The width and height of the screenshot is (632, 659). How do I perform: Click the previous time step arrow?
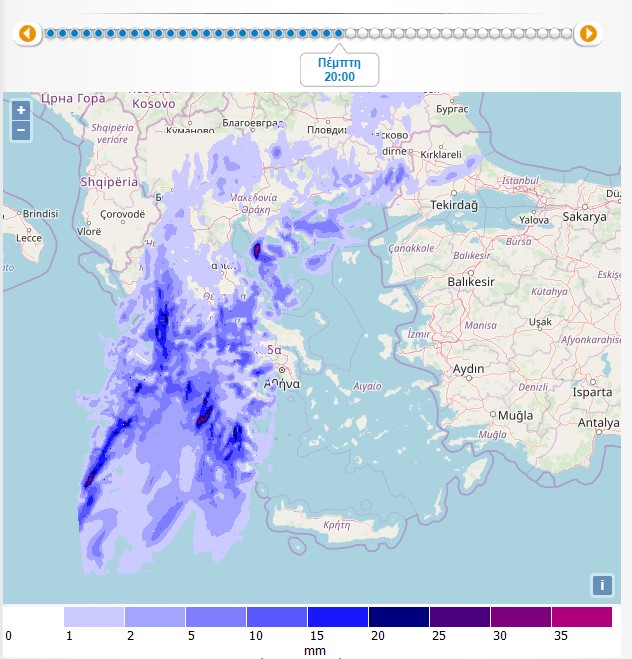(27, 34)
